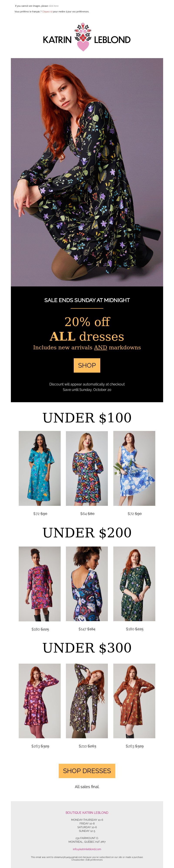Open the open-back dress priced $147
The image size is (174, 868).
coord(87,584)
